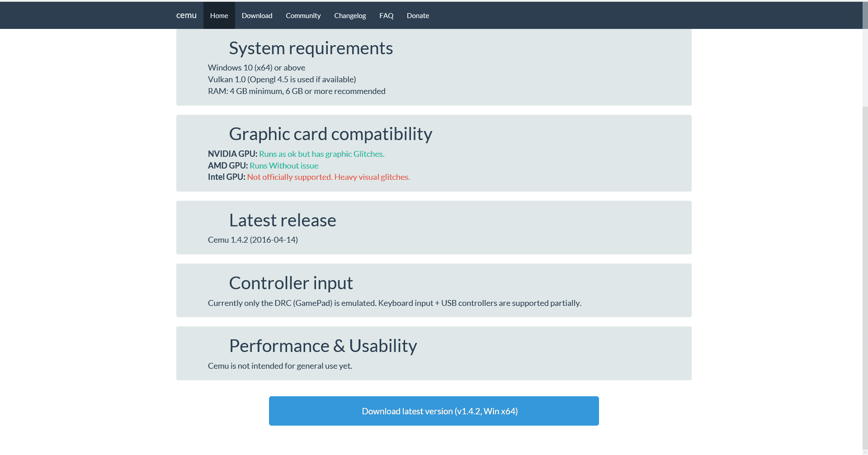The height and width of the screenshot is (455, 868).
Task: Click the red Intel GPU warning text
Action: click(x=328, y=177)
